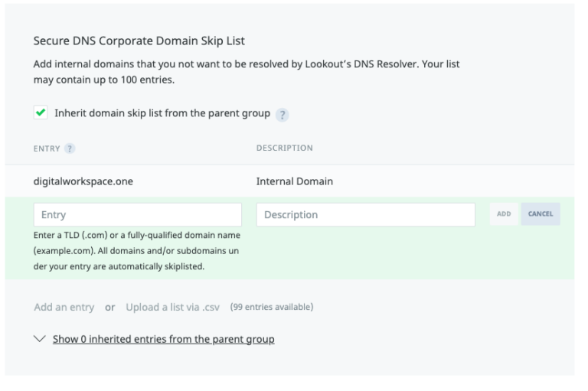Click the 'Add internal domains' description paragraph
The width and height of the screenshot is (588, 391).
246,72
